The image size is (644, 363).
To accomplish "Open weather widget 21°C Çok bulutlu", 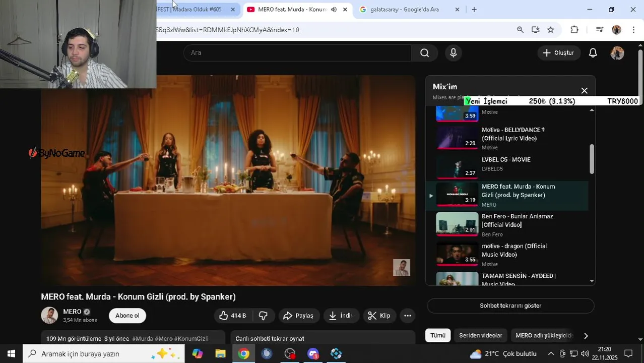I will [x=502, y=354].
